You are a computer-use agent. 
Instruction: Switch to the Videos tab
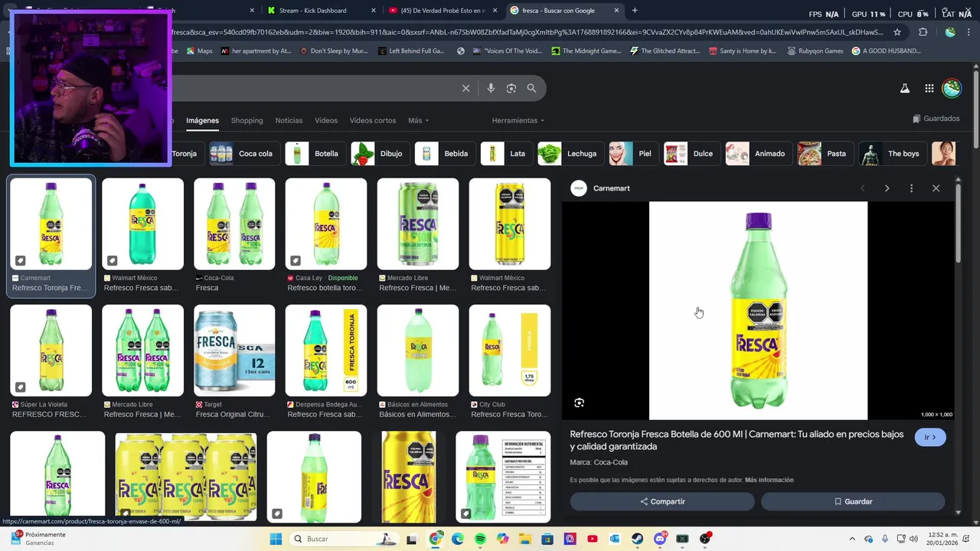pyautogui.click(x=326, y=120)
